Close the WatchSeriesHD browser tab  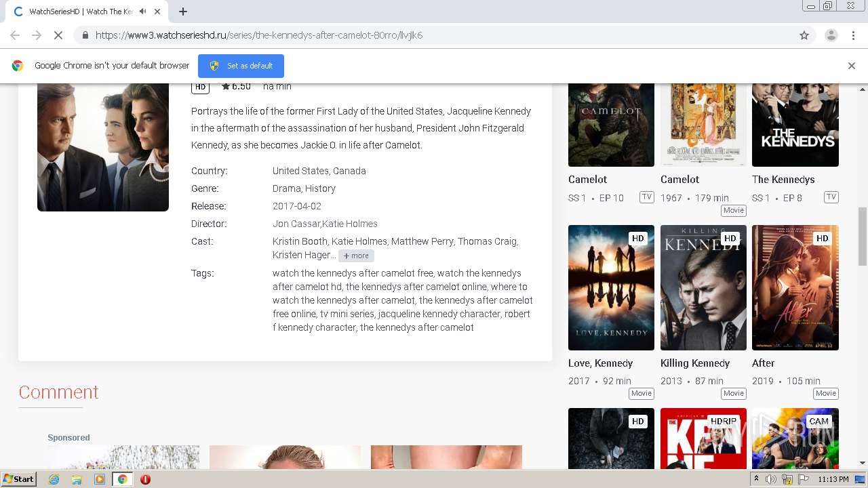(157, 12)
